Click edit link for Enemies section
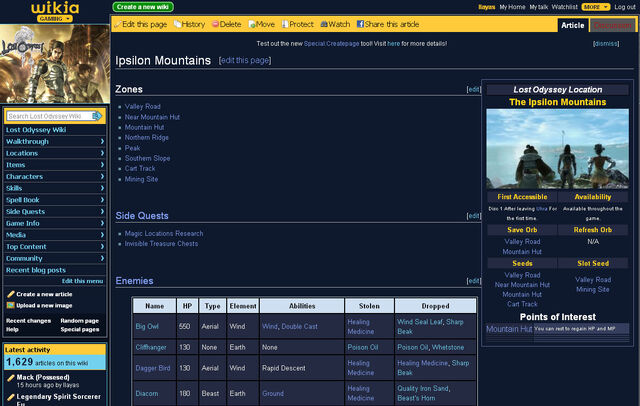The width and height of the screenshot is (640, 406). [473, 281]
